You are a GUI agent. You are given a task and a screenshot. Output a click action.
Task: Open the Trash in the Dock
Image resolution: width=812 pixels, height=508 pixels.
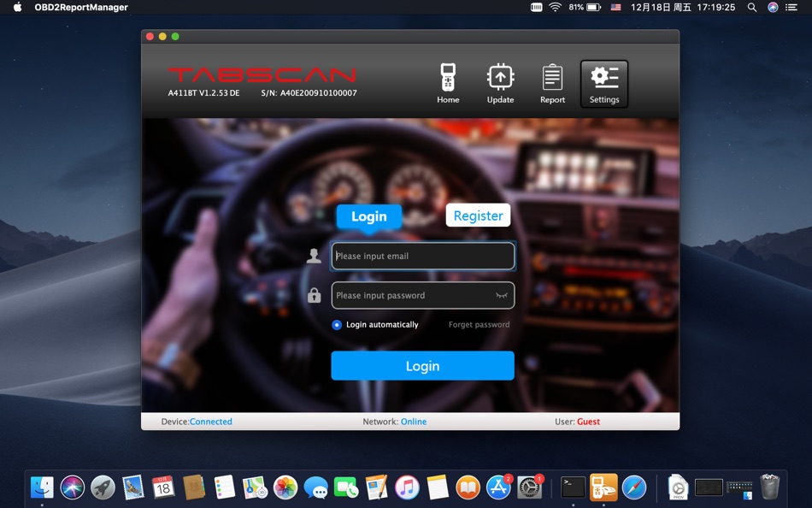pos(769,487)
